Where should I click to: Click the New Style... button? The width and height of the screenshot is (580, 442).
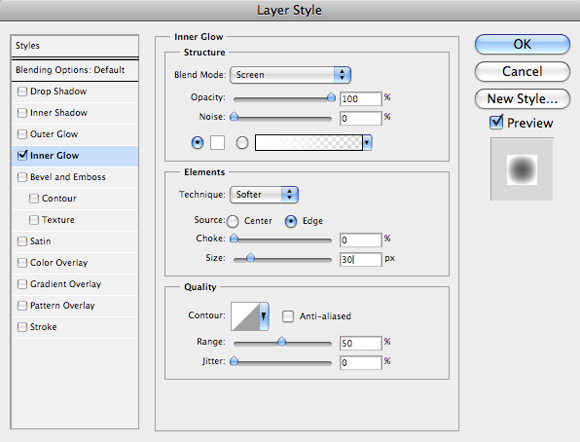point(522,99)
